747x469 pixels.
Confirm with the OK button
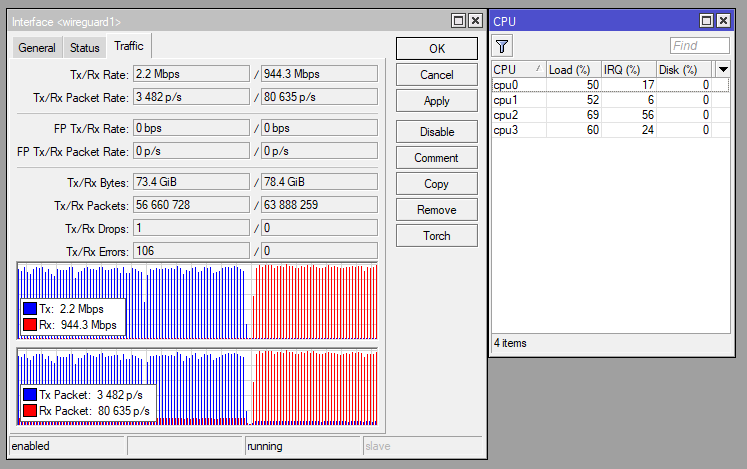click(437, 49)
